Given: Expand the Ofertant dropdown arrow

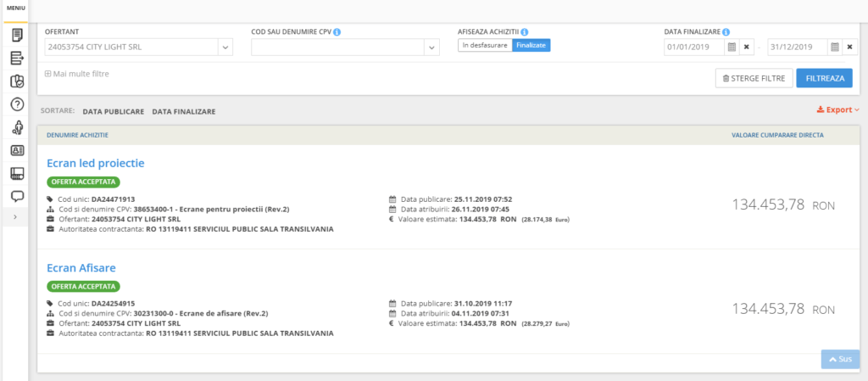Looking at the screenshot, I should click(x=225, y=48).
